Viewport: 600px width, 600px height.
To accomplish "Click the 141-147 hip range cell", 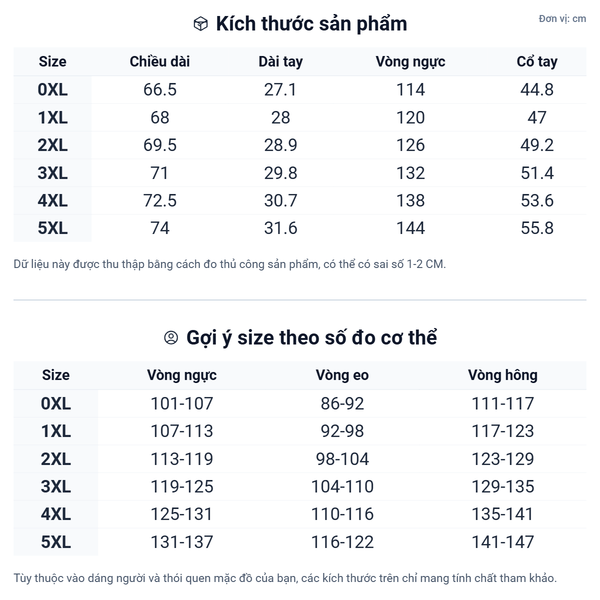I will click(502, 542).
